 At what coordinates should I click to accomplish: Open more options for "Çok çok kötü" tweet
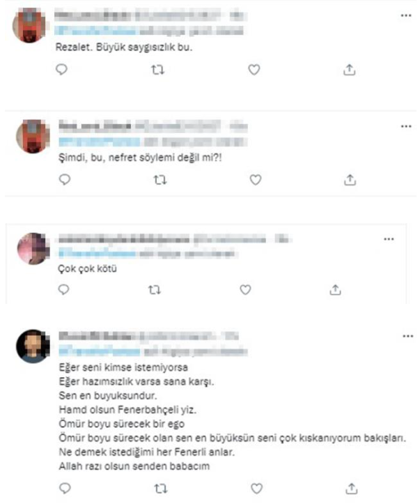389,239
